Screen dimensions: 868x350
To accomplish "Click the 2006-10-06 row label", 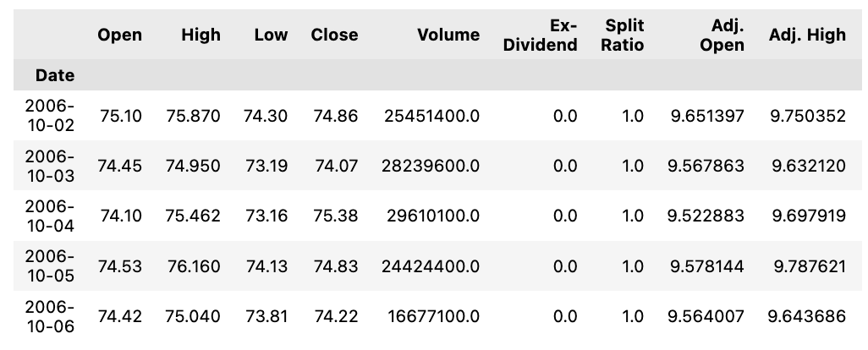I will click(x=49, y=316).
